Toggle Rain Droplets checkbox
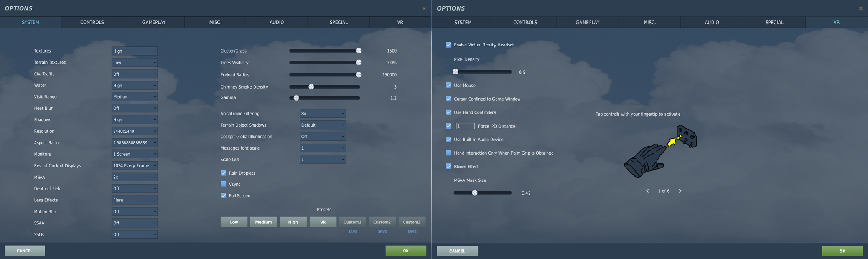Screen dimensions: 868x259 224,173
